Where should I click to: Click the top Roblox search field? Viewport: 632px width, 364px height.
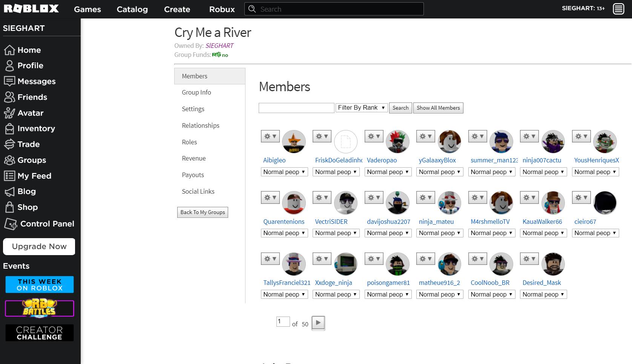pos(334,9)
